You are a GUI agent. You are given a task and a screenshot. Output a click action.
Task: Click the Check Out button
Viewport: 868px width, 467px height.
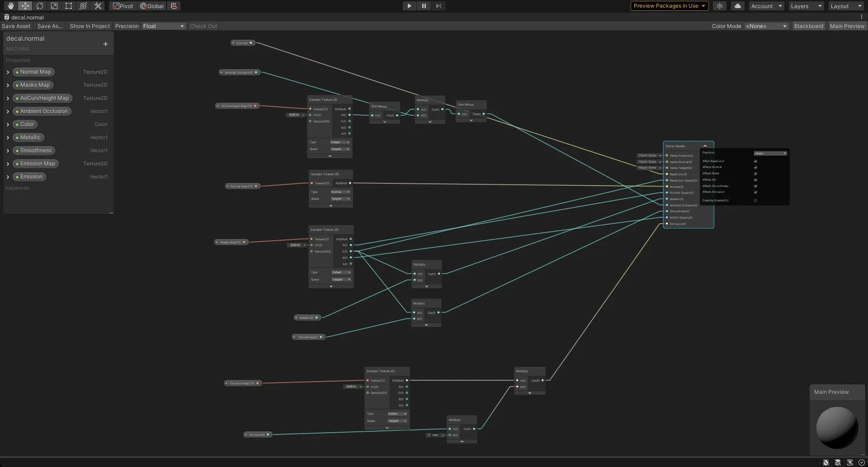203,26
